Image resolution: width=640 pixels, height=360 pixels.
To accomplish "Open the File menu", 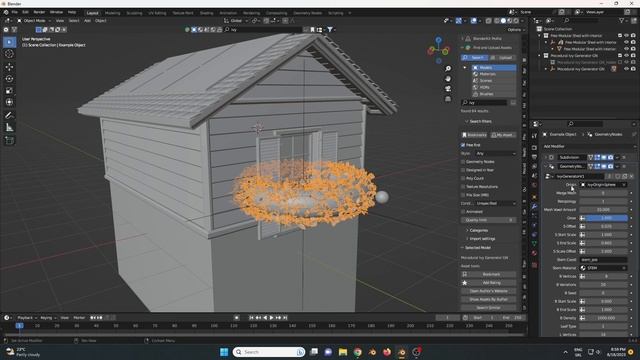I will pyautogui.click(x=15, y=12).
